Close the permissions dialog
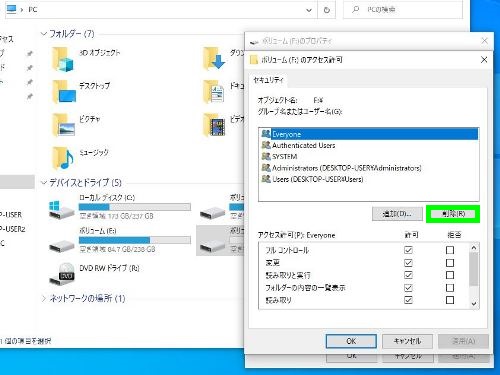The image size is (500, 375). click(484, 60)
